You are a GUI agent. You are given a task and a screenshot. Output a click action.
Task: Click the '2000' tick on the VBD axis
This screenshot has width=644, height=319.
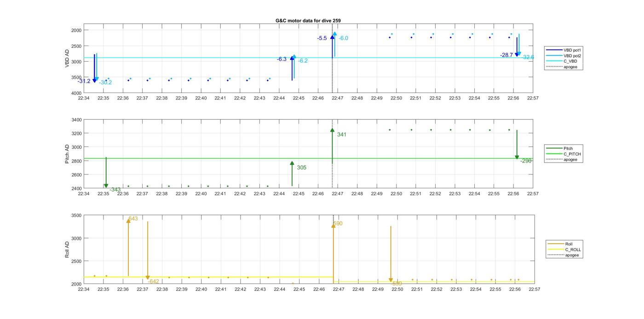click(76, 30)
